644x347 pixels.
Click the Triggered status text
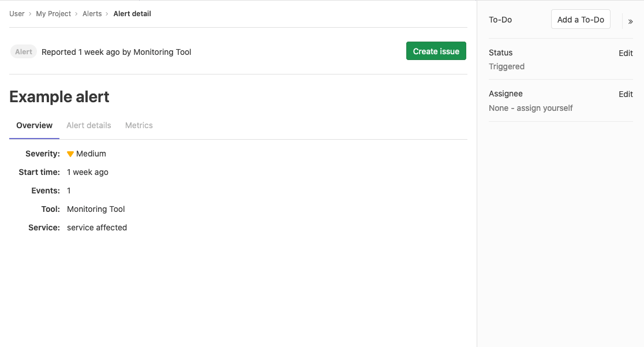(x=506, y=66)
